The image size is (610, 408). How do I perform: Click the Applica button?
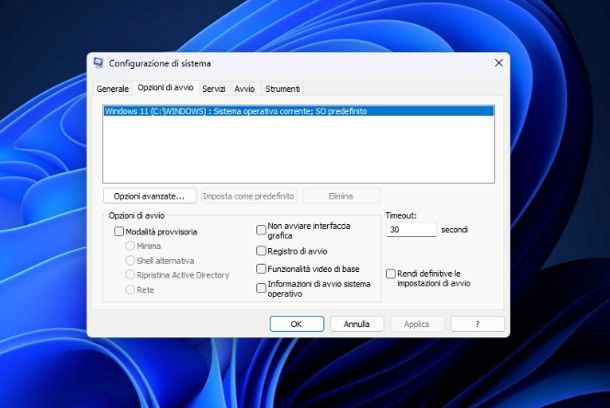pyautogui.click(x=416, y=324)
